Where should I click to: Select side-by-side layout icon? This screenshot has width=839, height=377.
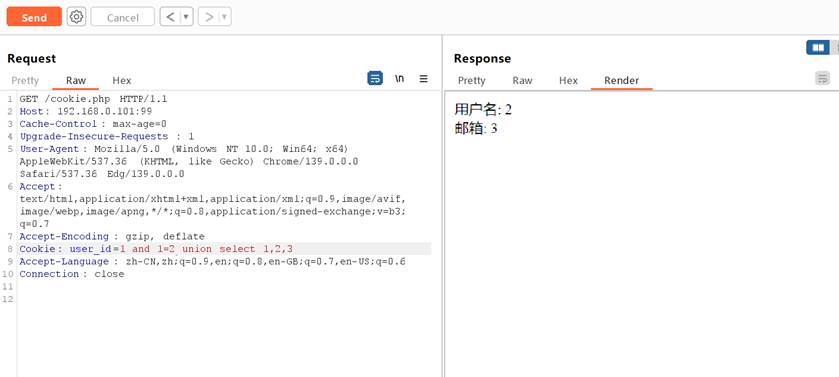coord(818,48)
